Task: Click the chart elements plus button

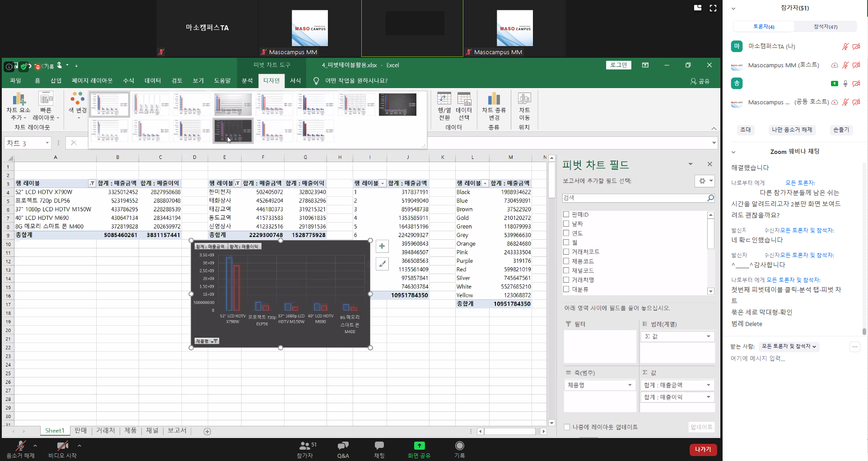Action: click(x=382, y=246)
